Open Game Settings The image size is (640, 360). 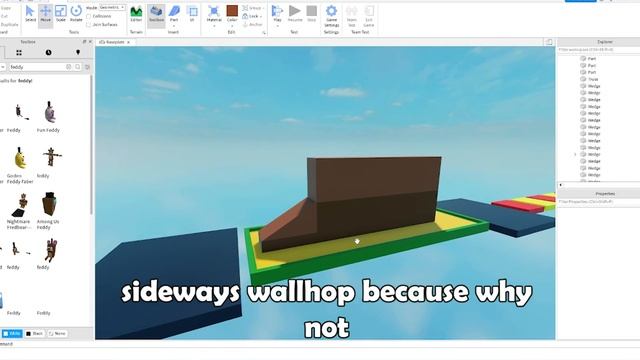pyautogui.click(x=331, y=16)
